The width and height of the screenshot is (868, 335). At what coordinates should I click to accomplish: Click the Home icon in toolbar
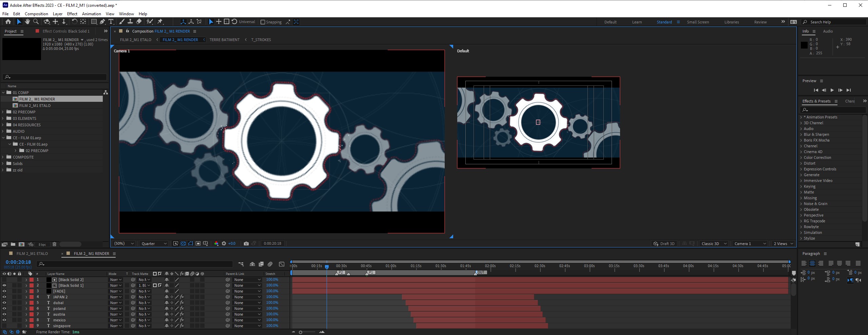pos(8,22)
